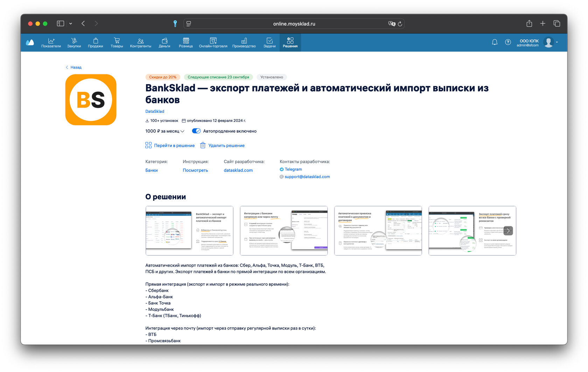Reload the page
The height and width of the screenshot is (372, 588).
click(x=400, y=24)
